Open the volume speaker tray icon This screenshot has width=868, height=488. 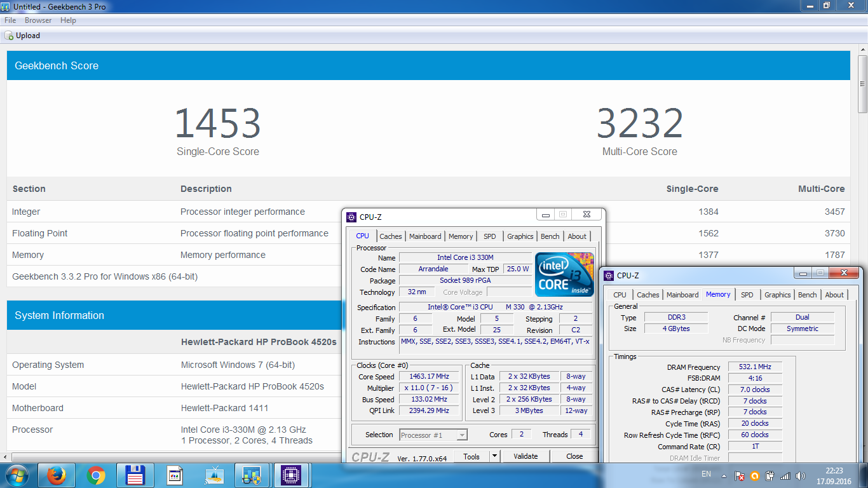tap(800, 475)
